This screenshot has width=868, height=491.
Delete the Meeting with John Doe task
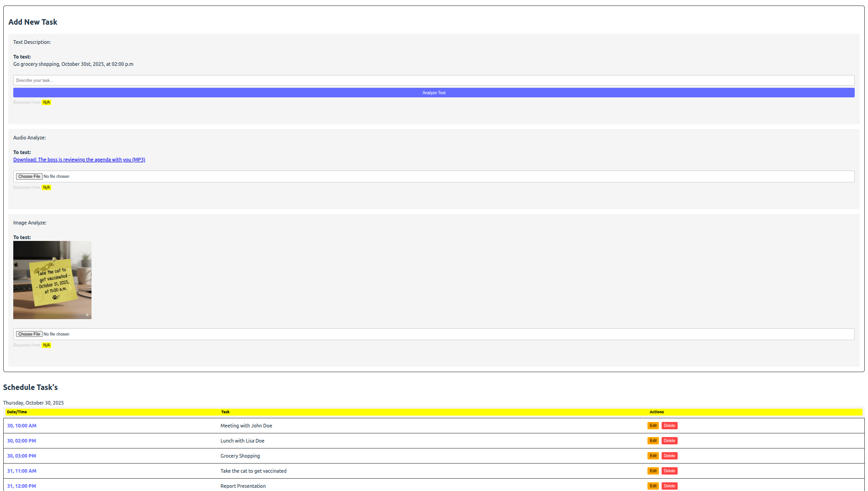point(669,426)
